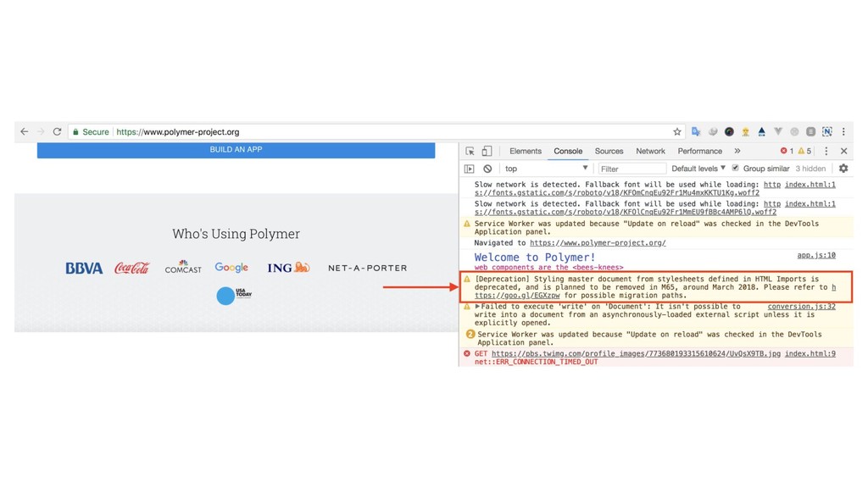Expand the Failed to execute 'write' warning
The image size is (868, 488).
click(477, 306)
